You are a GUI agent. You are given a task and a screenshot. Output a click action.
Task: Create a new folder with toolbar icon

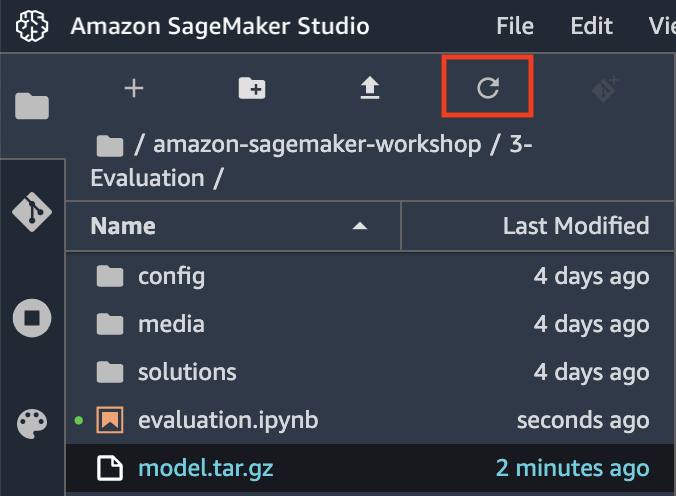click(x=252, y=88)
